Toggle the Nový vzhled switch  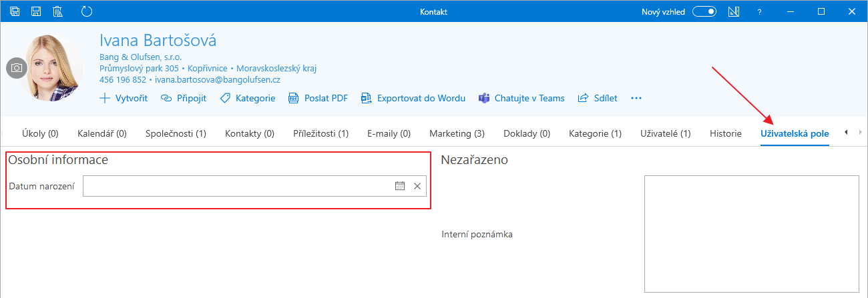(704, 11)
